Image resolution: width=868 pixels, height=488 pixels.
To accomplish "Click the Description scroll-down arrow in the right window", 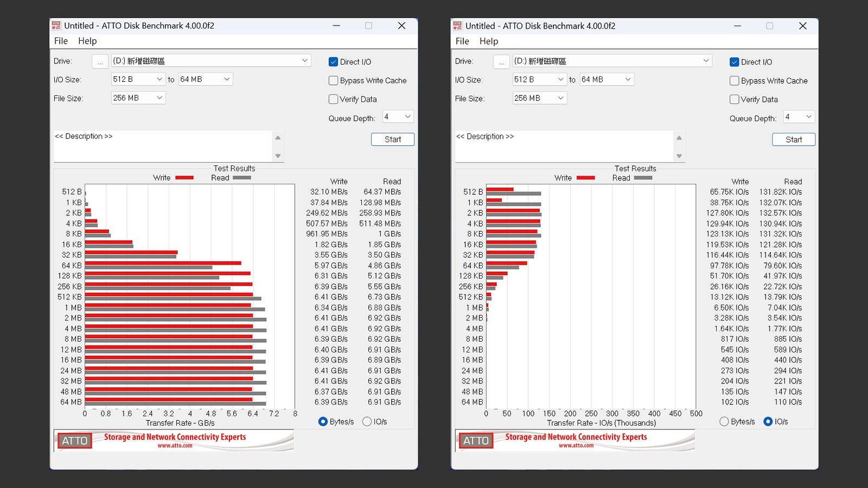I will (x=679, y=156).
